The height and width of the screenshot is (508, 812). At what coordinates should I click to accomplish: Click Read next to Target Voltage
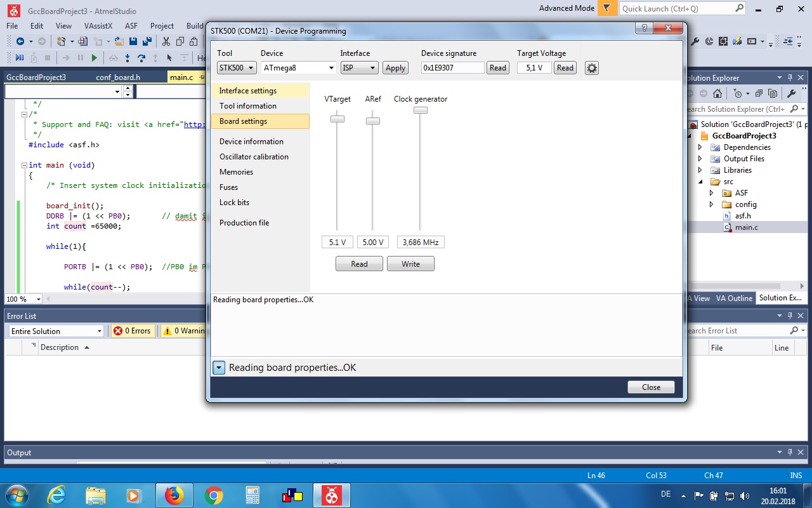[x=565, y=68]
